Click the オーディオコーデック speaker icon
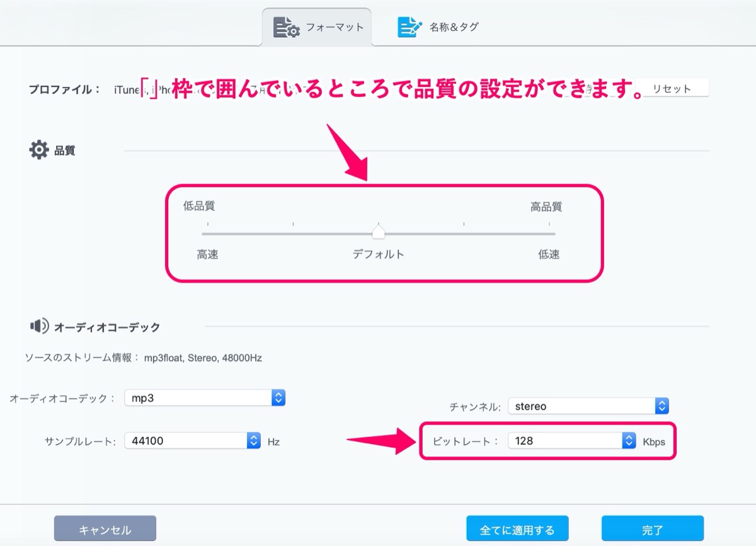This screenshot has width=756, height=546. (x=38, y=326)
